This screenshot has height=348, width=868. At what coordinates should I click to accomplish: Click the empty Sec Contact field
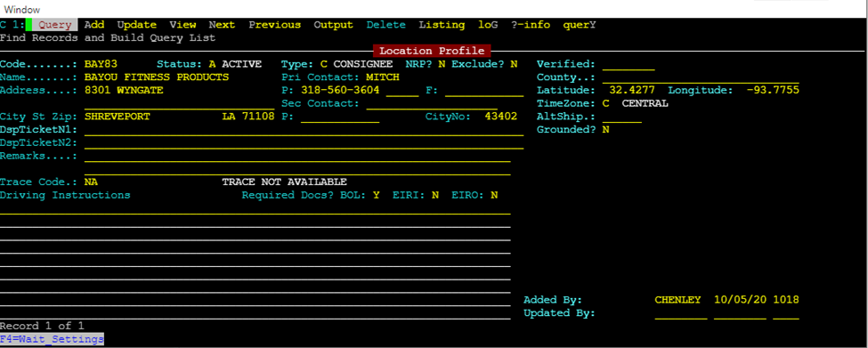coord(432,104)
